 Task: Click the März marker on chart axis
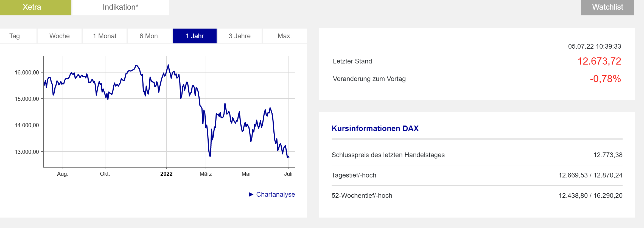206,174
